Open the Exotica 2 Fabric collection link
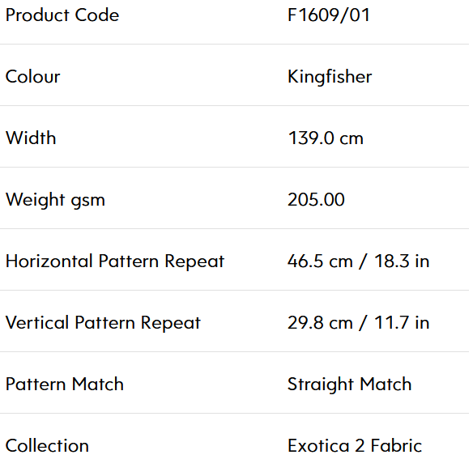 [355, 446]
